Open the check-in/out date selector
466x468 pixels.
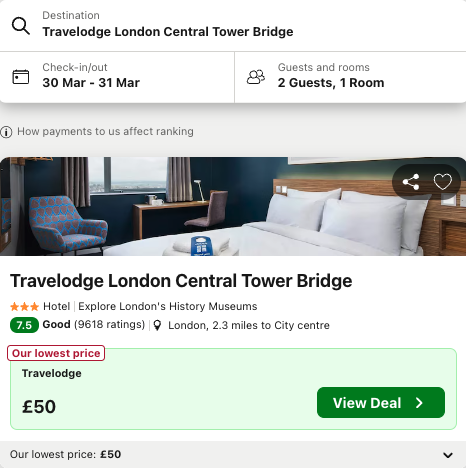[117, 77]
